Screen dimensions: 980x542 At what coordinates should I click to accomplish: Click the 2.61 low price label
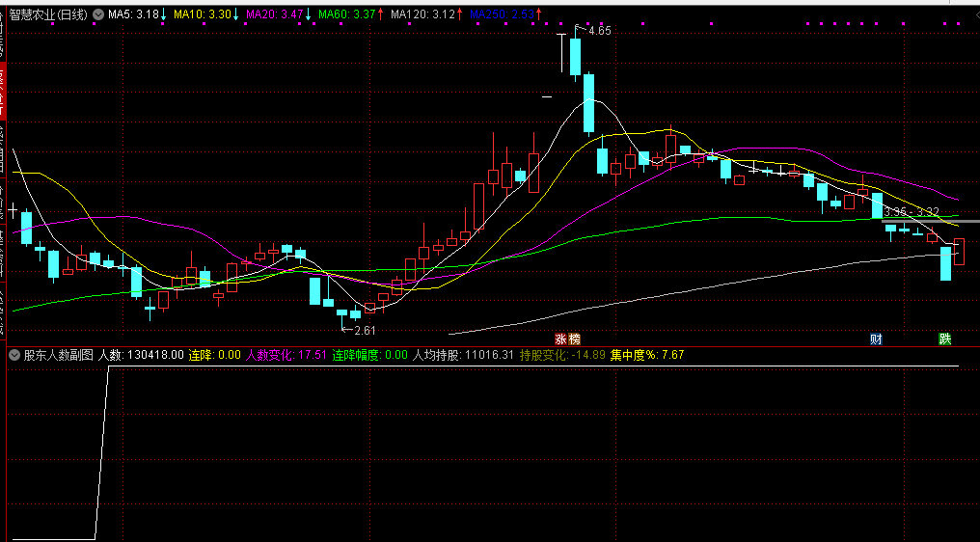pyautogui.click(x=365, y=330)
